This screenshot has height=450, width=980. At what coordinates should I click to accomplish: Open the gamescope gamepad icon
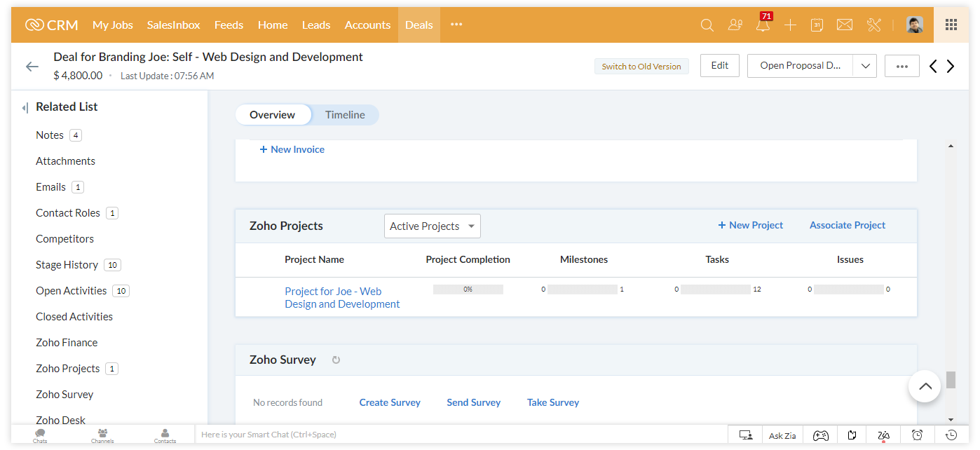coord(820,435)
